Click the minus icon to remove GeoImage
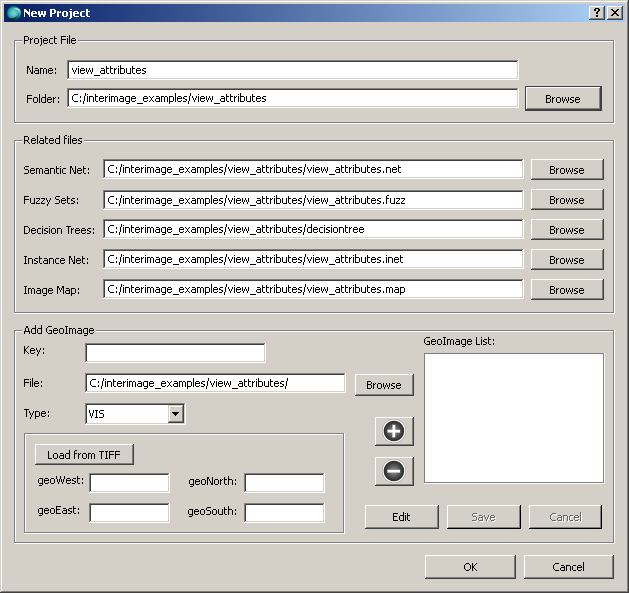Screen dimensions: 629x593 (x=394, y=470)
